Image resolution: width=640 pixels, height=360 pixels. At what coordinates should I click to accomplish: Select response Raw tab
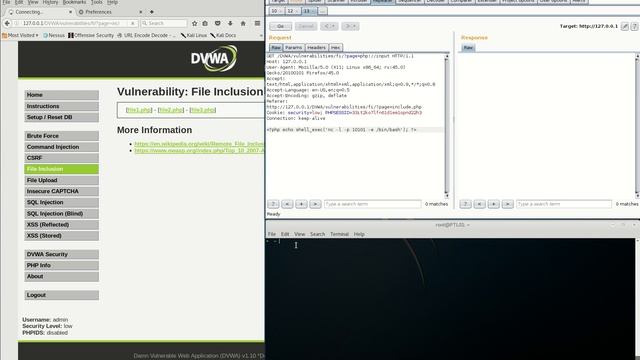coord(468,48)
